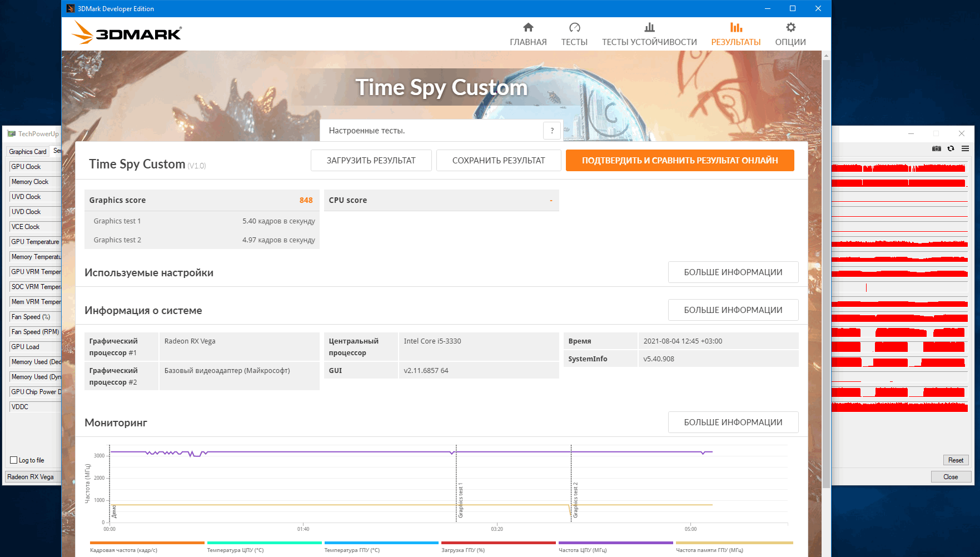
Task: Click the scroll-up arrow of 3DMark scrollbar
Action: tap(826, 55)
